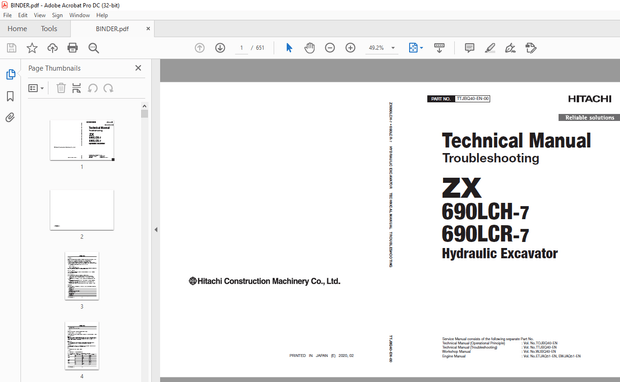
Task: Open thumbnail options dropdown
Action: click(36, 88)
